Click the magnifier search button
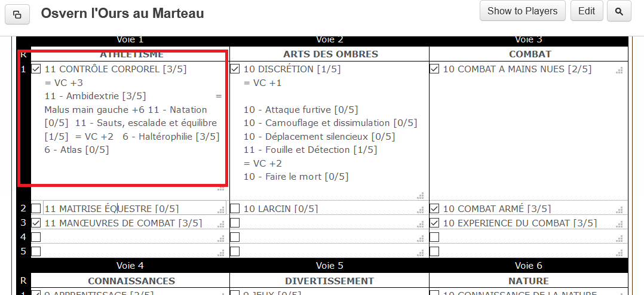This screenshot has height=295, width=644. (x=619, y=11)
